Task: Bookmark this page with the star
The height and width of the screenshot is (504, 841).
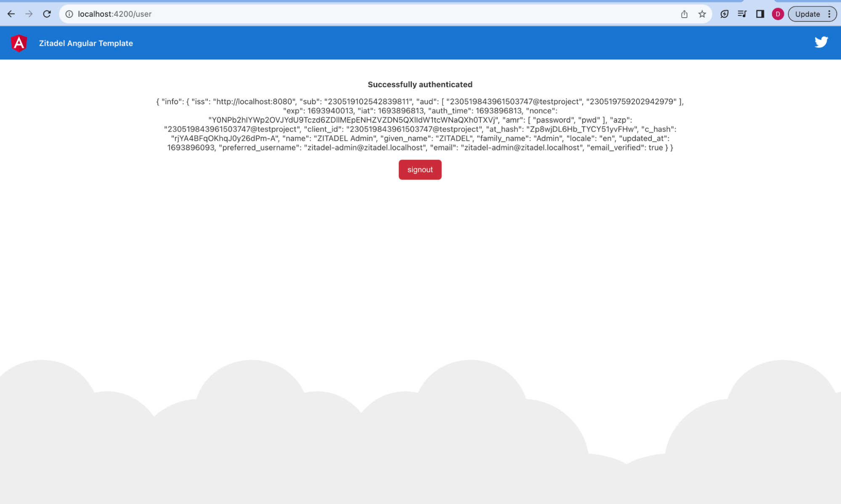Action: [x=702, y=14]
